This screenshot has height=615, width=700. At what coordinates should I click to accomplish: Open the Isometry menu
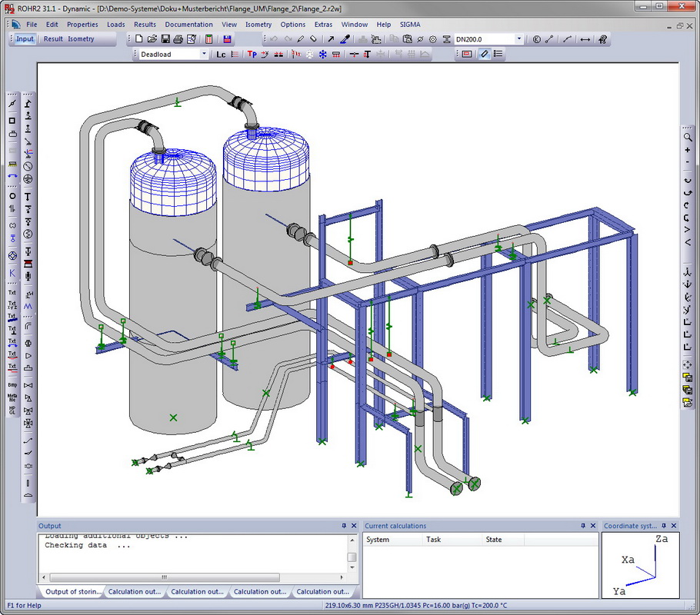pos(258,25)
